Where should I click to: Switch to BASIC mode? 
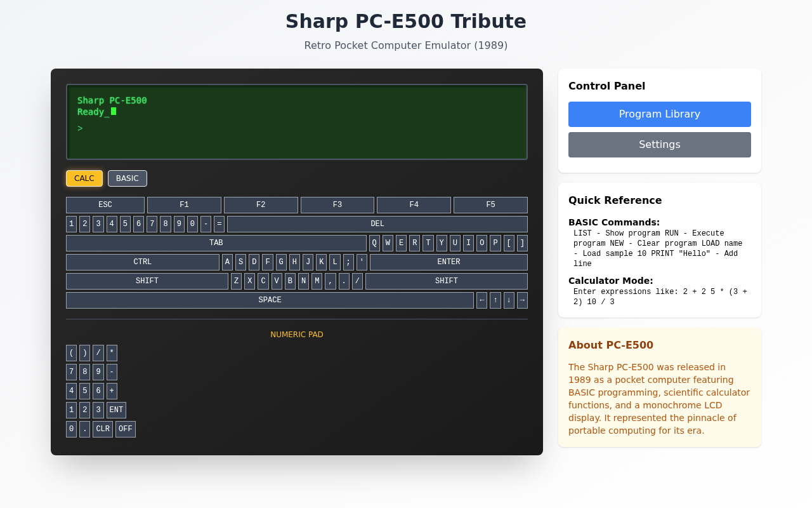[127, 178]
